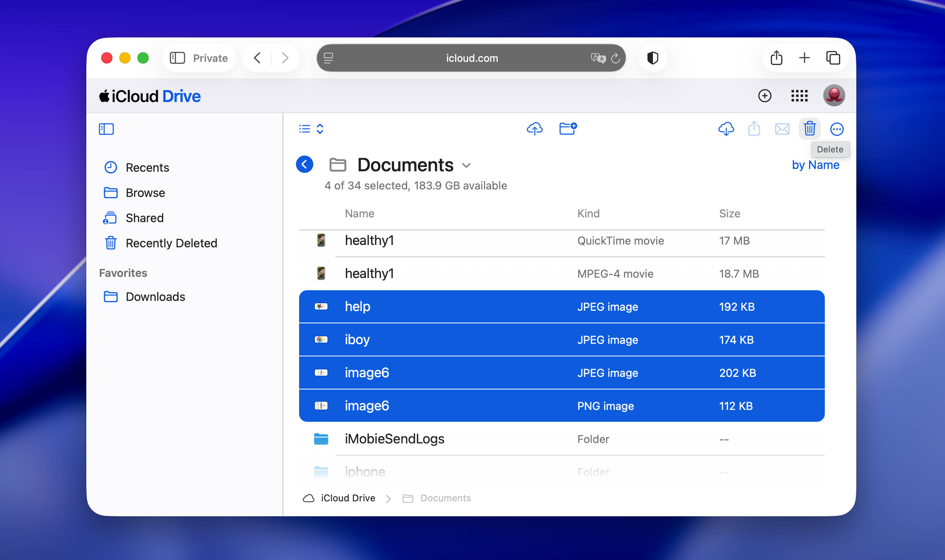This screenshot has width=945, height=560.
Task: Open the privacy report shield icon
Action: pyautogui.click(x=653, y=58)
